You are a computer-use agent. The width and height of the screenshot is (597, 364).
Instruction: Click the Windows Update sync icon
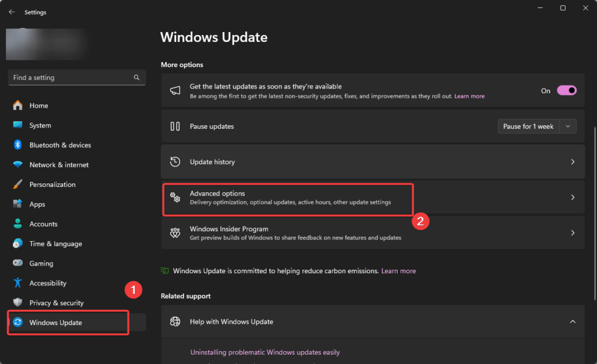(x=17, y=322)
